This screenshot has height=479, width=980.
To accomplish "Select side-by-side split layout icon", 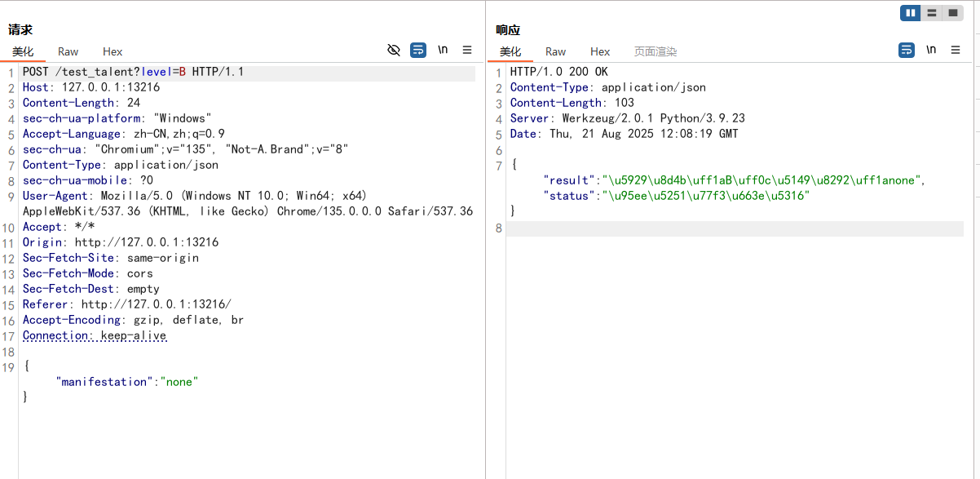I will click(x=911, y=13).
